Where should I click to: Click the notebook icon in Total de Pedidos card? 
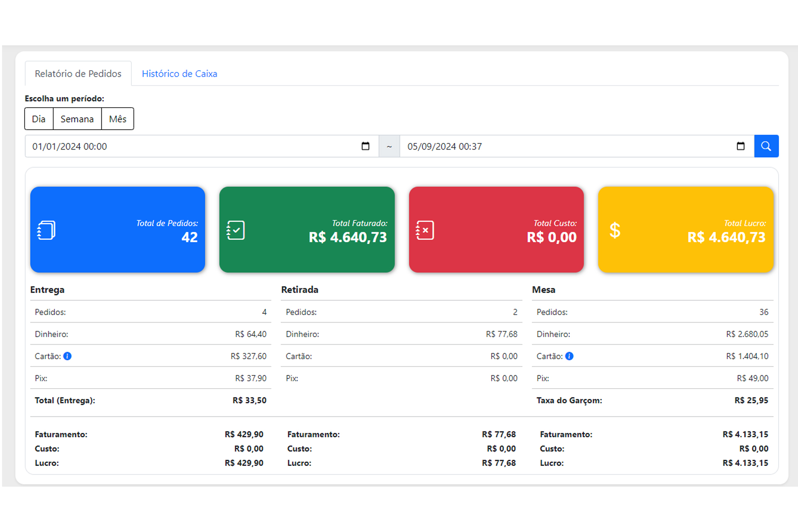[47, 230]
